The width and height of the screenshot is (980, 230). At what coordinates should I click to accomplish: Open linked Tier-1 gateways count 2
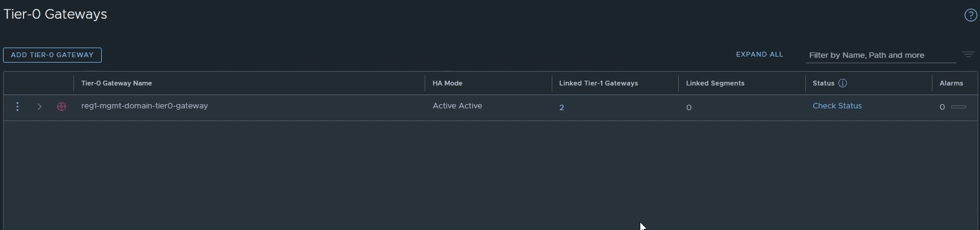(x=561, y=108)
